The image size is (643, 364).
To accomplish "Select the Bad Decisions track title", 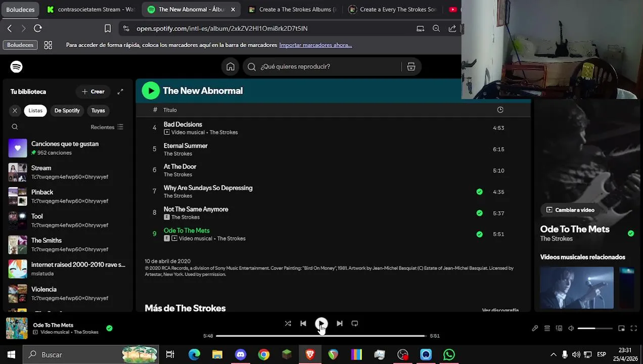I will (x=182, y=124).
